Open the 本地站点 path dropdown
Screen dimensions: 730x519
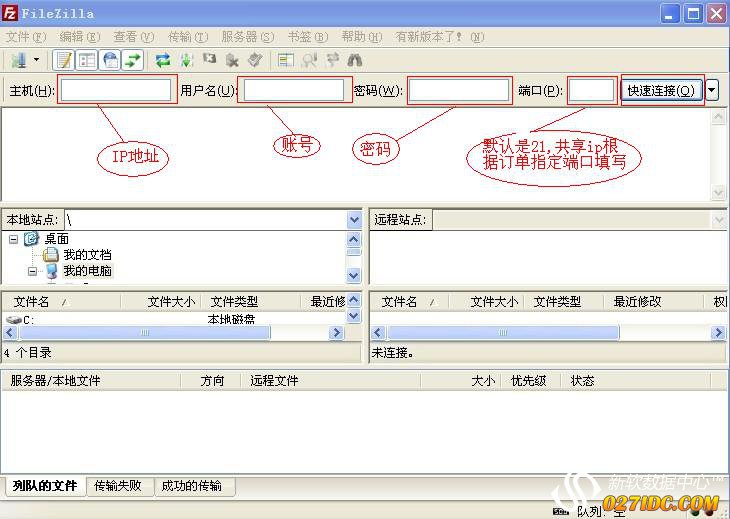[x=354, y=220]
